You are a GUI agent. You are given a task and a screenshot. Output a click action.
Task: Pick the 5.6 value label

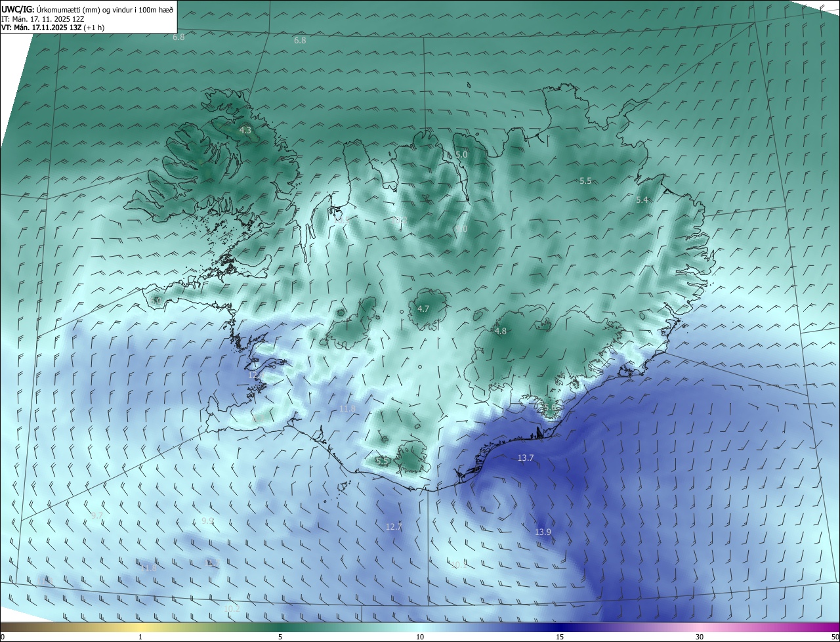pos(550,408)
